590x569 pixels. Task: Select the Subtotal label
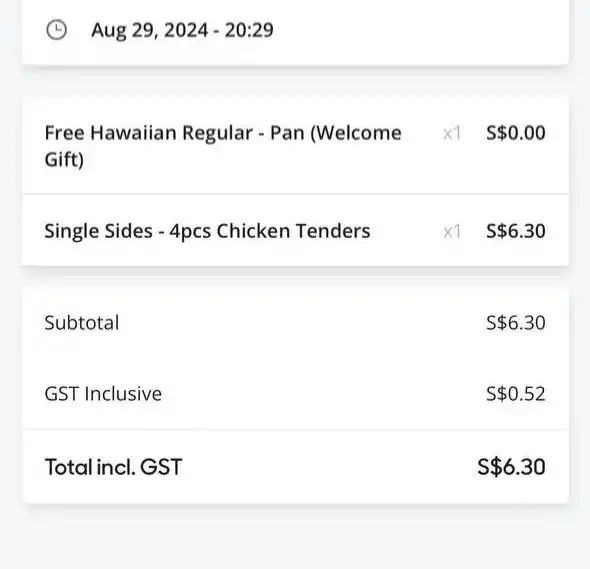click(x=82, y=323)
